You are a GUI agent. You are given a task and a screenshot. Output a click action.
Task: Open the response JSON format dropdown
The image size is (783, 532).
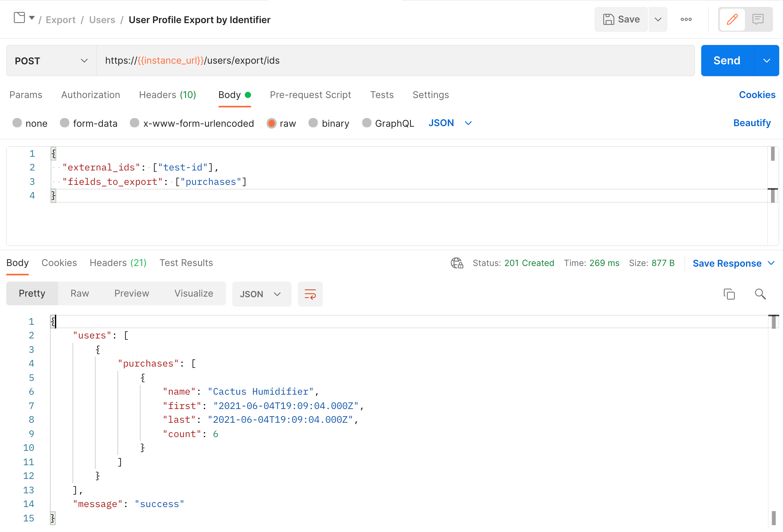click(x=261, y=294)
